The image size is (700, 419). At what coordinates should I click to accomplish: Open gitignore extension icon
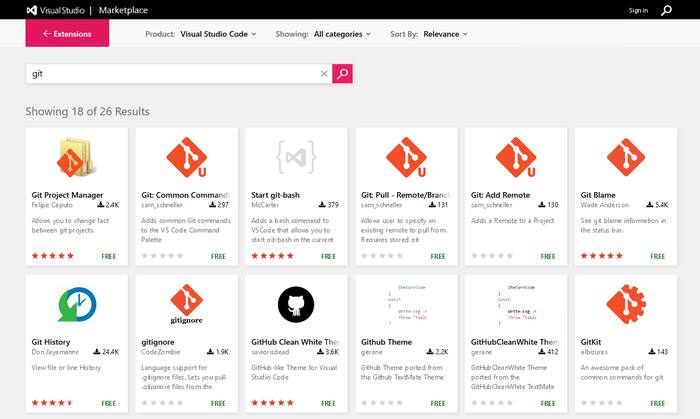(x=187, y=304)
